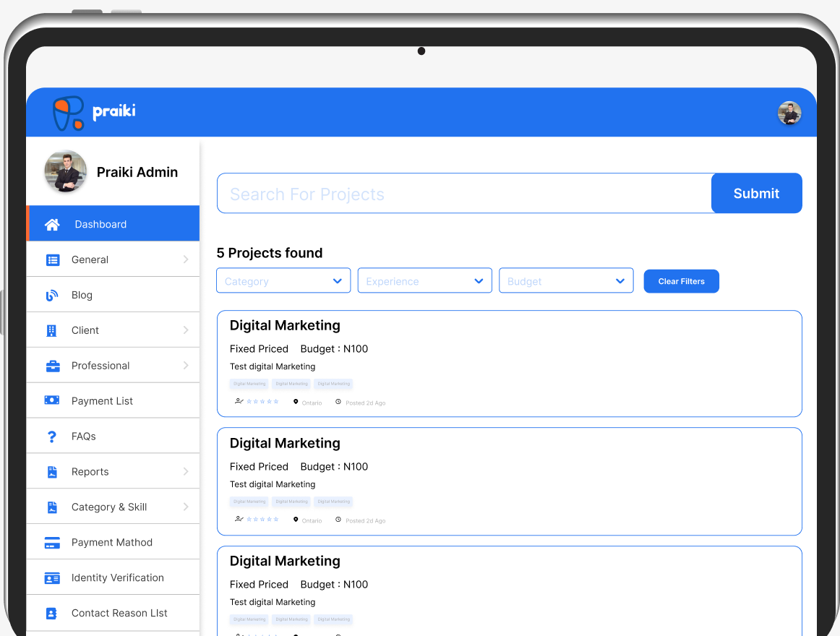Click the General list icon
The height and width of the screenshot is (636, 840).
click(53, 260)
